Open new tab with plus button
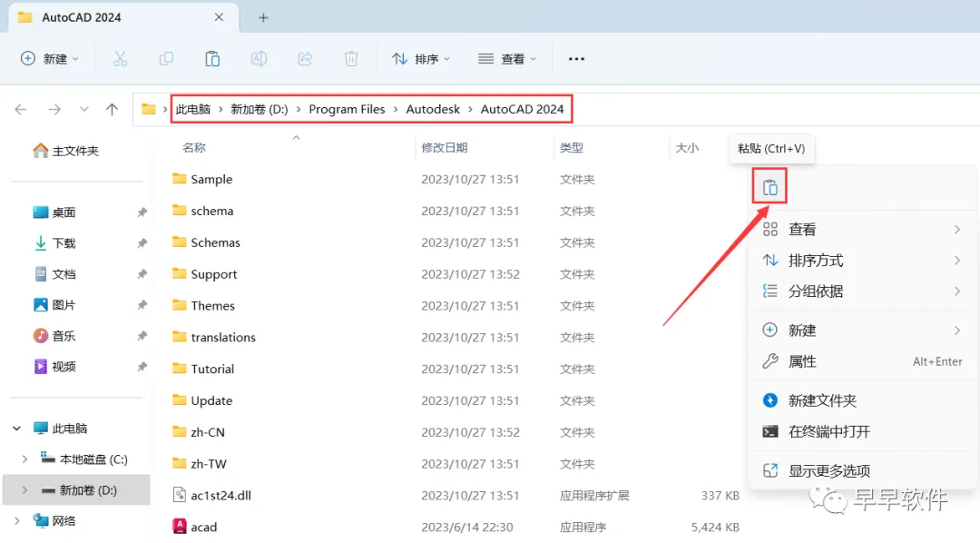Viewport: 980px width, 543px height. [x=263, y=17]
